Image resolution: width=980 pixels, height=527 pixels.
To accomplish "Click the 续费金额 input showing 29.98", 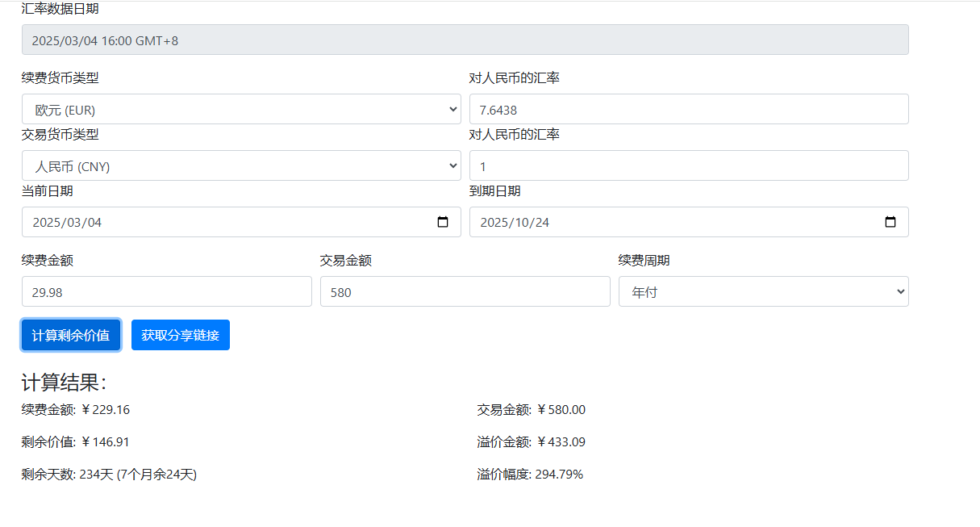I will [x=166, y=291].
